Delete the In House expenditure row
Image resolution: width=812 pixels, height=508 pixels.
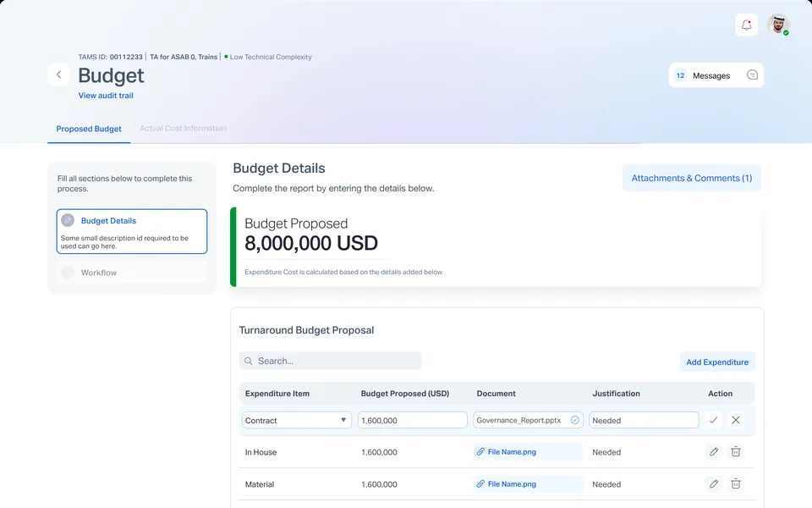(735, 452)
